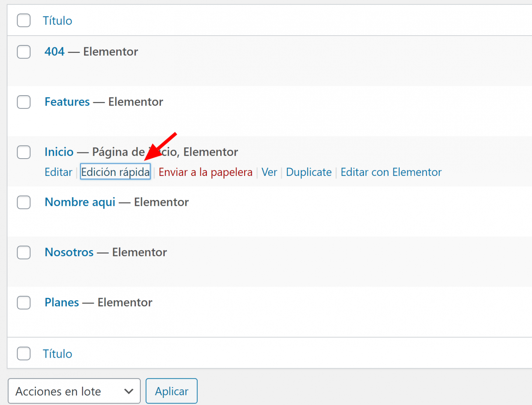
Task: Select the Planes row checkbox
Action: click(24, 303)
